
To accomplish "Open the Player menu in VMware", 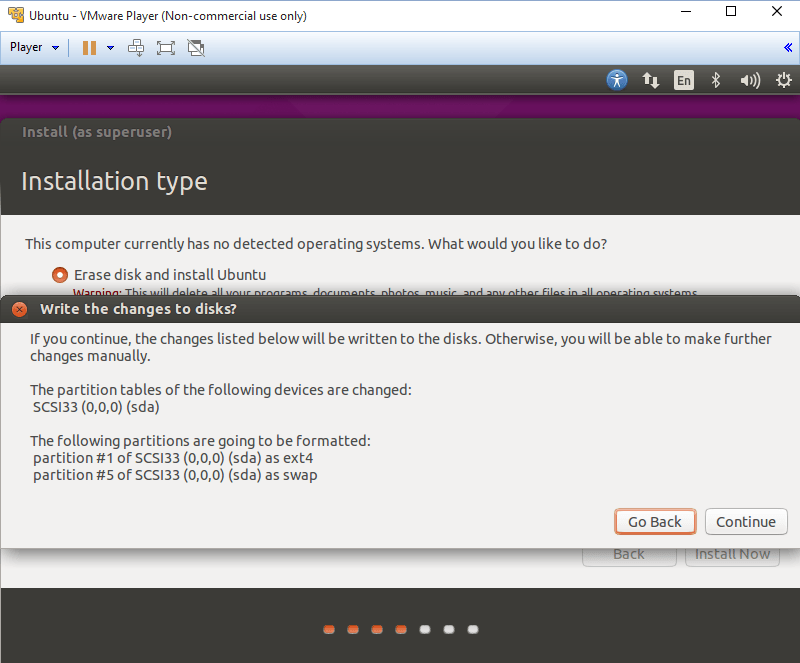I will 34,47.
